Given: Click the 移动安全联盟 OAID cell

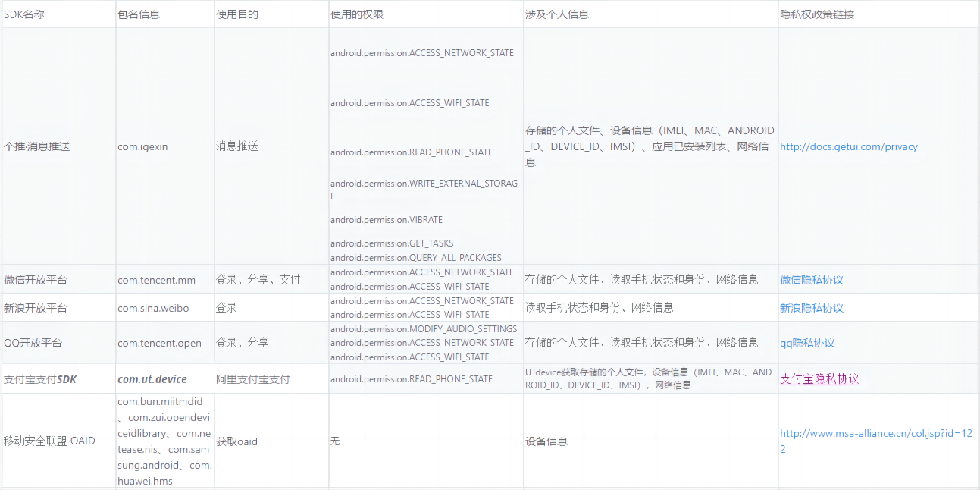Looking at the screenshot, I should pos(50,441).
